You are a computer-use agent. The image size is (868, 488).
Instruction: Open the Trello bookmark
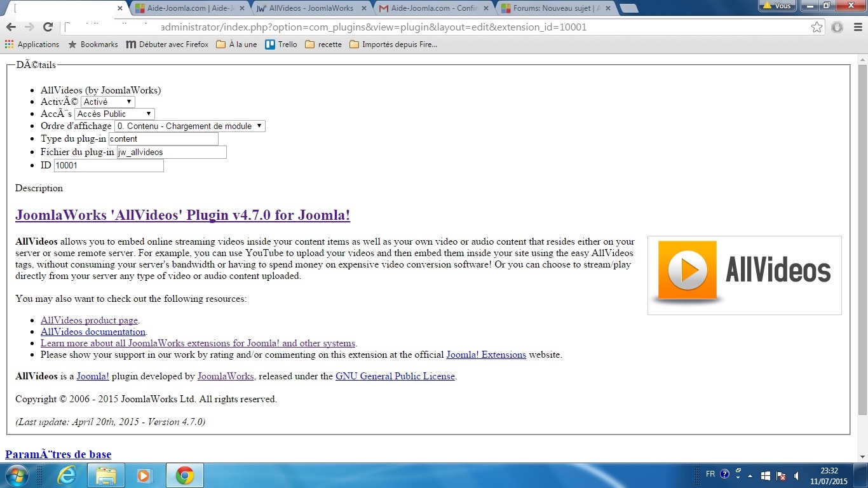281,44
